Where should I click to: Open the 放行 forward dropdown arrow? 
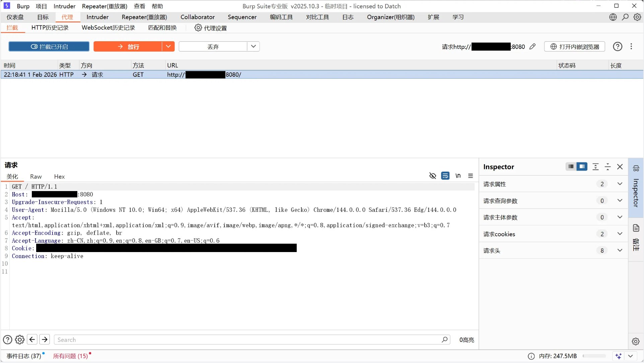pyautogui.click(x=168, y=47)
